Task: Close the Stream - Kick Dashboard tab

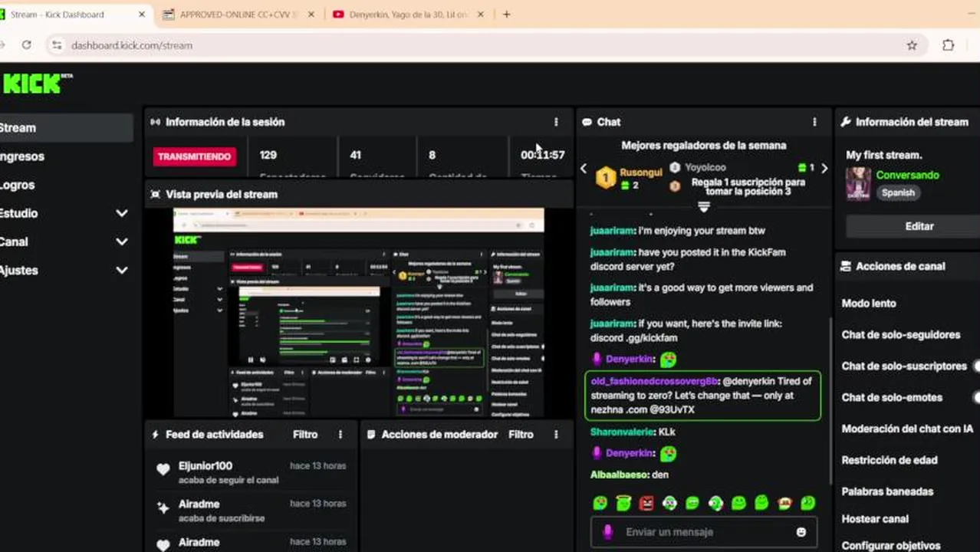Action: [142, 14]
